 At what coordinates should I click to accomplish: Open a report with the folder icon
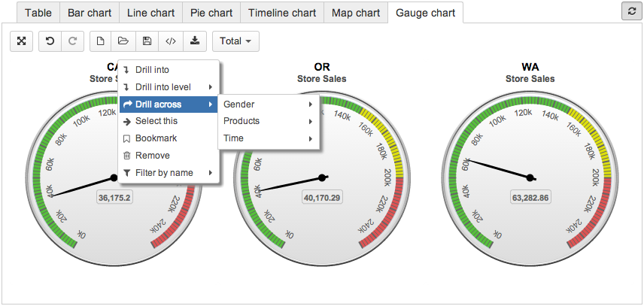pos(123,41)
